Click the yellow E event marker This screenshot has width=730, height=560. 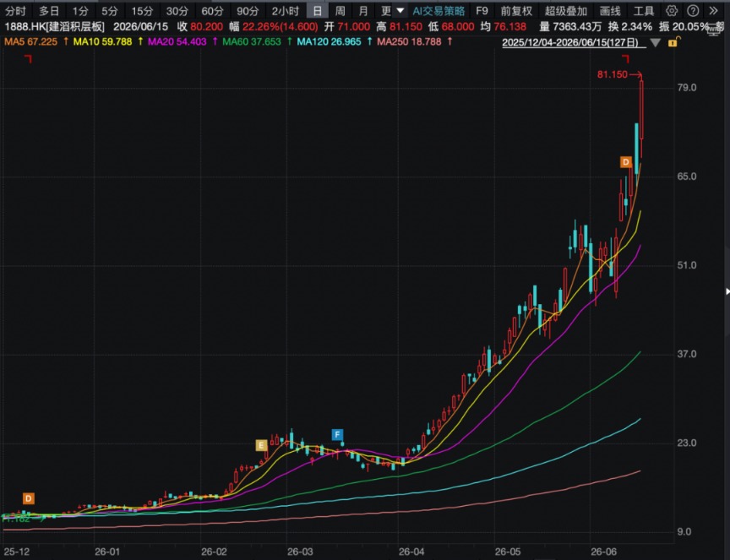[x=261, y=445]
